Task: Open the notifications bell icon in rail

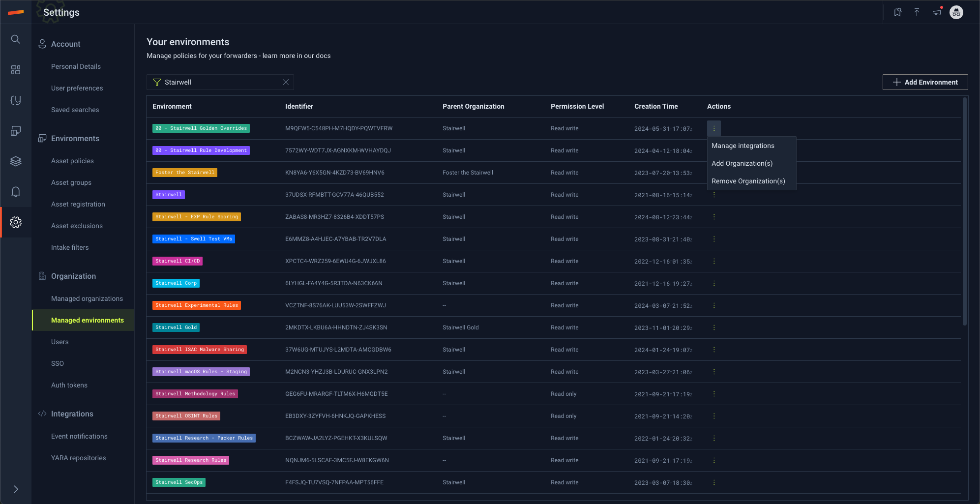Action: (16, 192)
